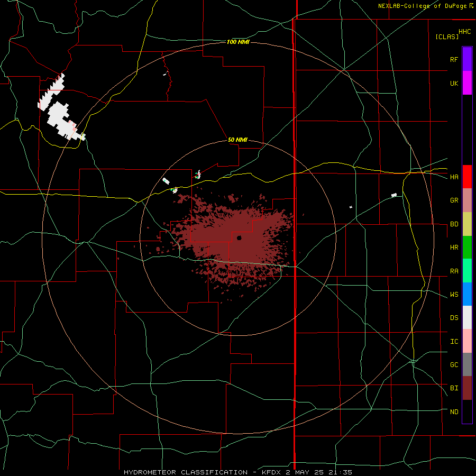476x476 pixels.
Task: Click the 'HYDROMETEOR CLASSIFICATION' title text
Action: tap(186, 472)
